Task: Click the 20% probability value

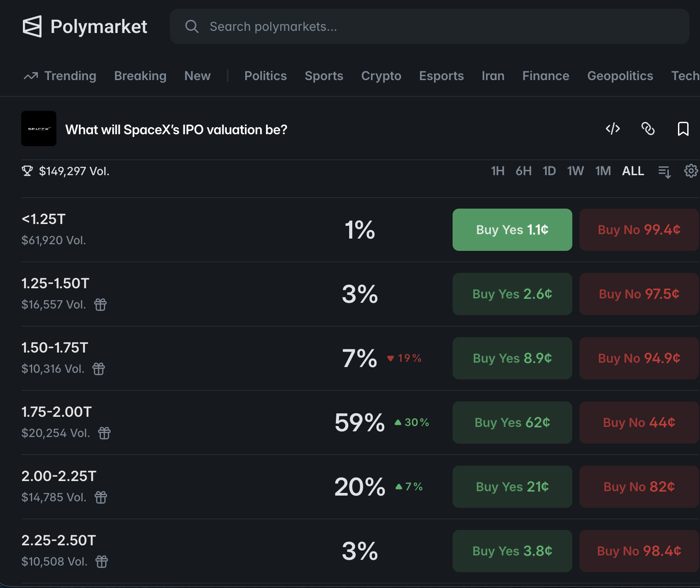Action: point(360,487)
